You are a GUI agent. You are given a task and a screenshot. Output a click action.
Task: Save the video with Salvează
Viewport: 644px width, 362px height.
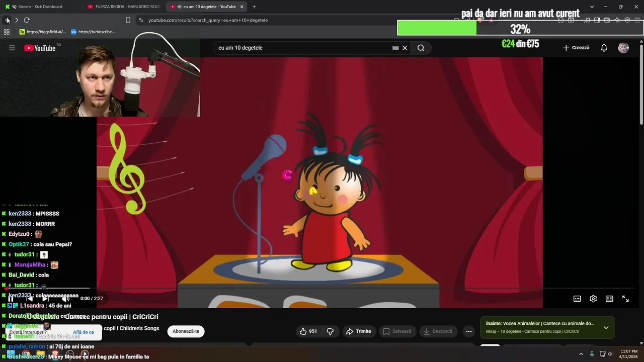(397, 331)
